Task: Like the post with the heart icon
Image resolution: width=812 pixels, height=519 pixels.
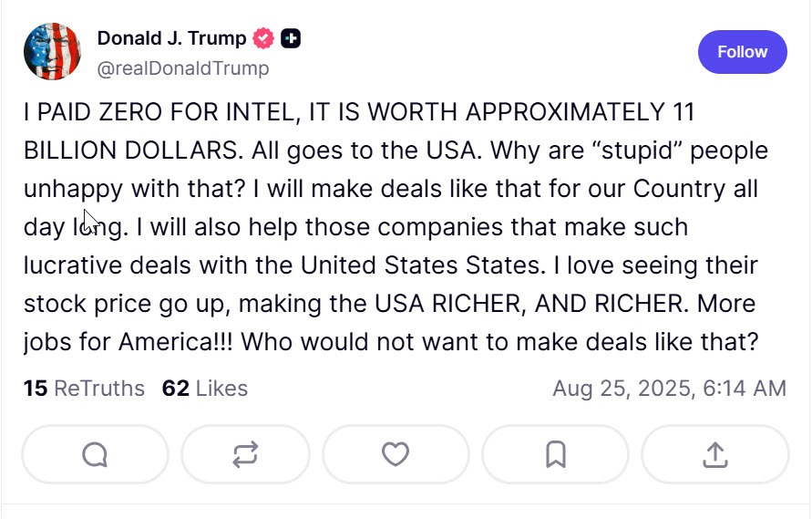Action: tap(395, 454)
